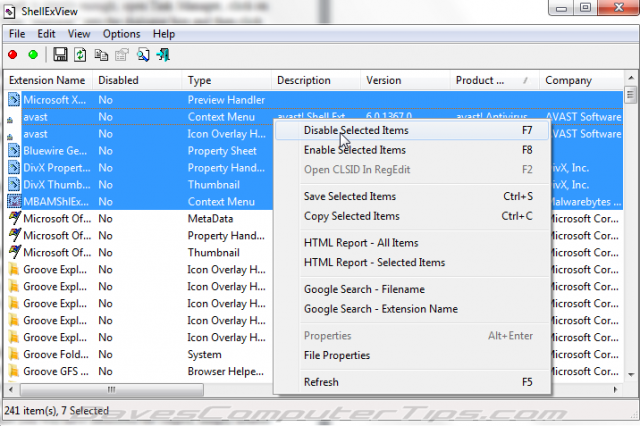The image size is (640, 426).
Task: Sort by the Company column header
Action: [x=582, y=80]
